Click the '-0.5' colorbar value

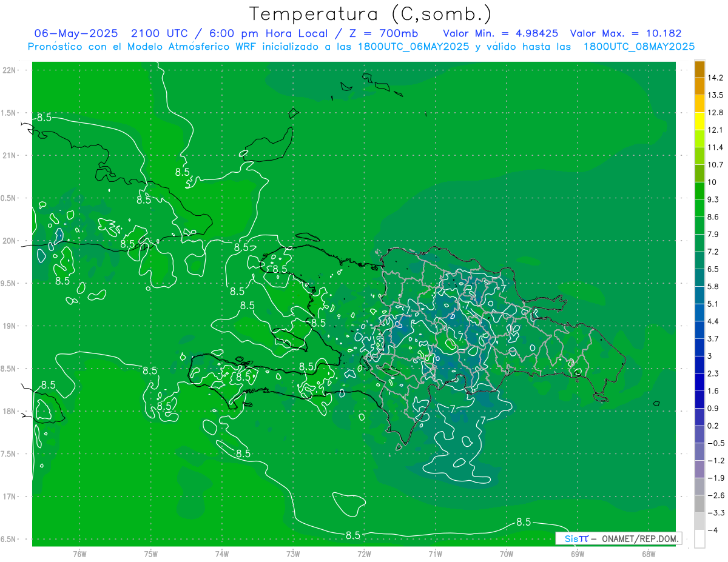(716, 443)
